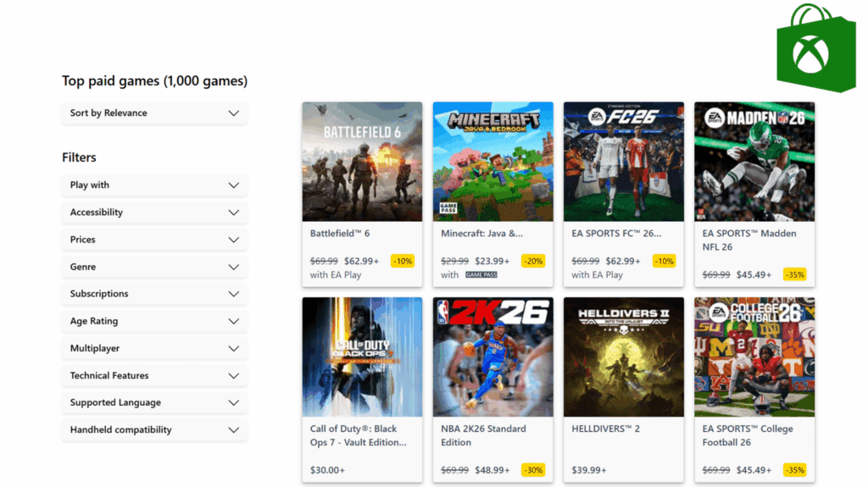Viewport: 868px width, 487px height.
Task: Open the EA SPORTS FC 26 cover thumbnail
Action: 623,162
